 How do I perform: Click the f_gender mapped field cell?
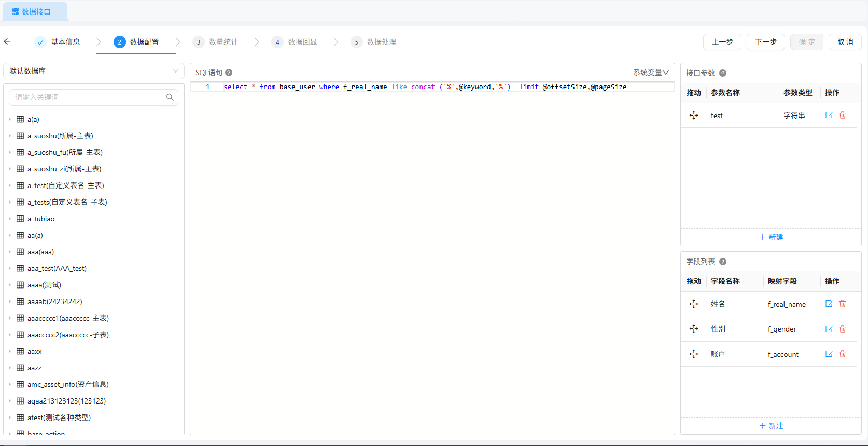(x=782, y=329)
